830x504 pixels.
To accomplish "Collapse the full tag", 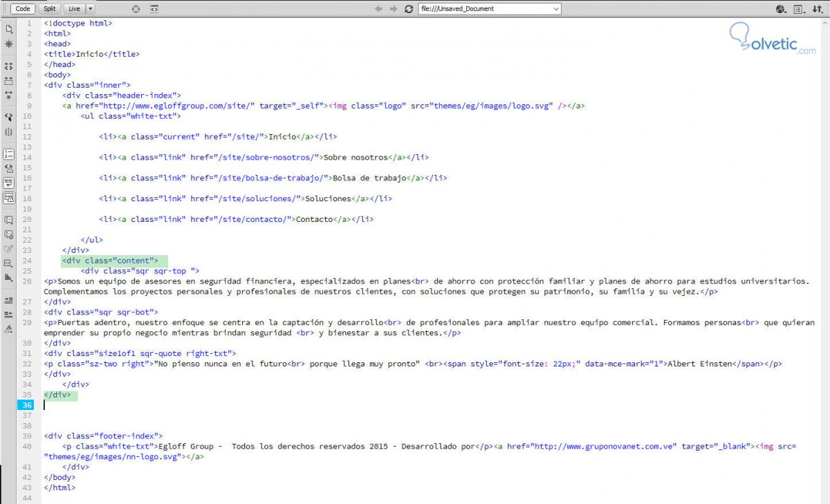I will (x=9, y=66).
